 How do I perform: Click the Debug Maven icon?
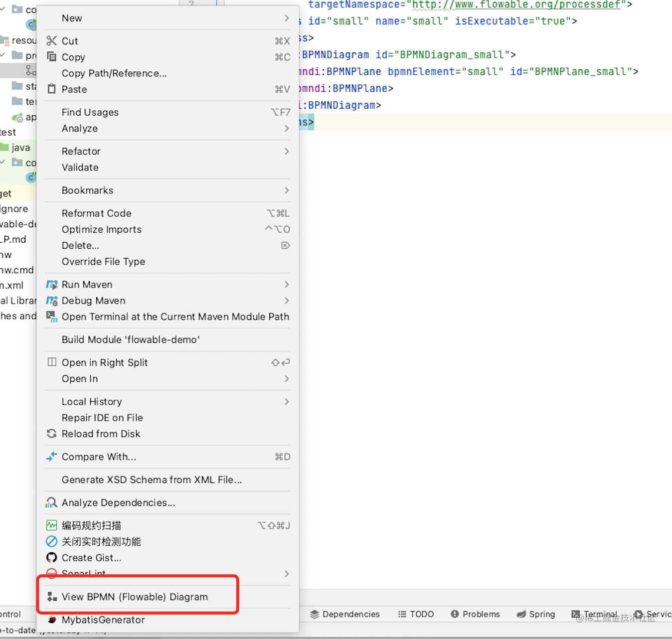pos(52,301)
